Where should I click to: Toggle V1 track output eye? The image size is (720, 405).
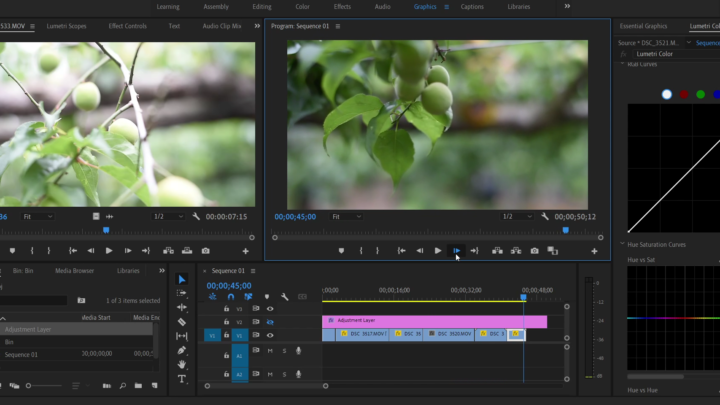pyautogui.click(x=270, y=336)
